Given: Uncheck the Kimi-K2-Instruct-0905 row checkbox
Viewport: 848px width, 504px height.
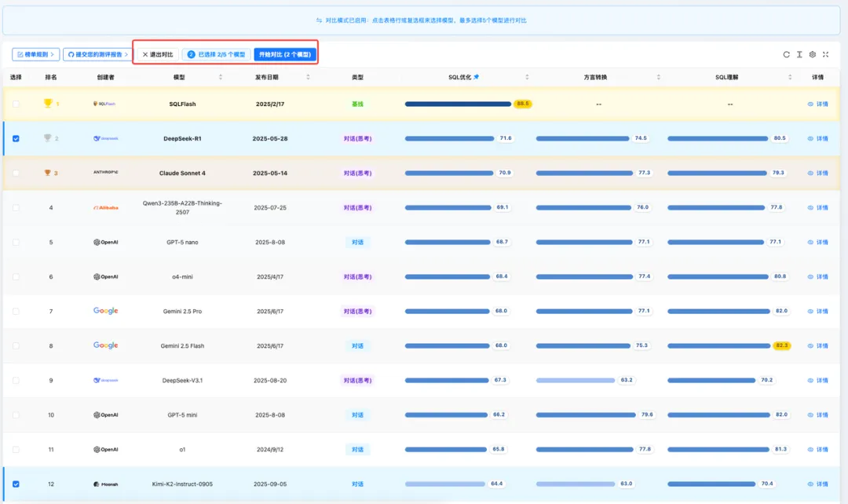Looking at the screenshot, I should pyautogui.click(x=16, y=484).
